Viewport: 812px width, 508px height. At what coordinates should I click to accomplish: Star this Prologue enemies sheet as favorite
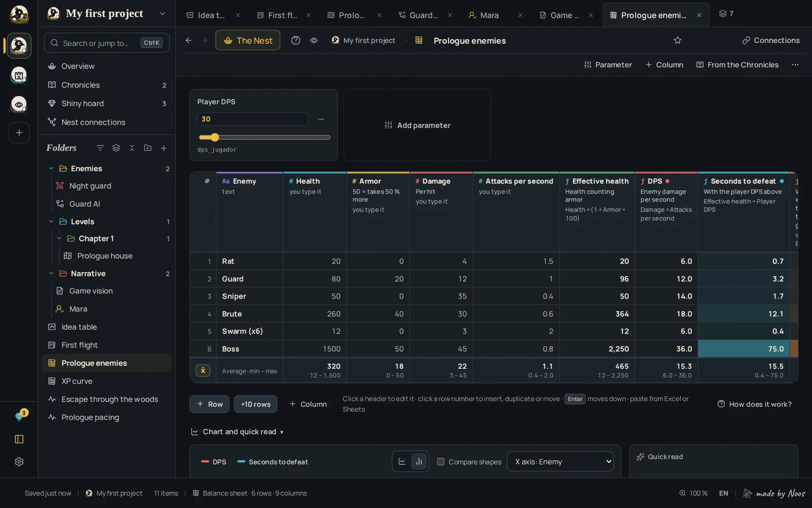[x=678, y=40]
